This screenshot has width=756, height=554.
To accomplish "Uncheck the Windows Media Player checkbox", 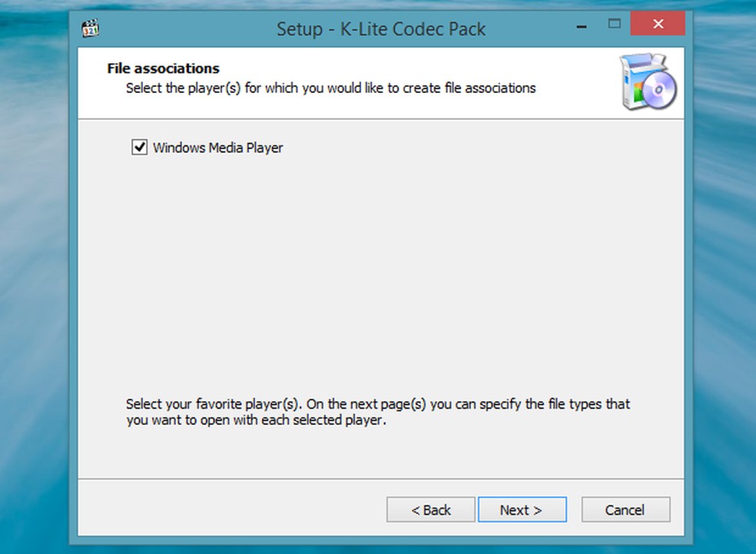I will tap(139, 147).
